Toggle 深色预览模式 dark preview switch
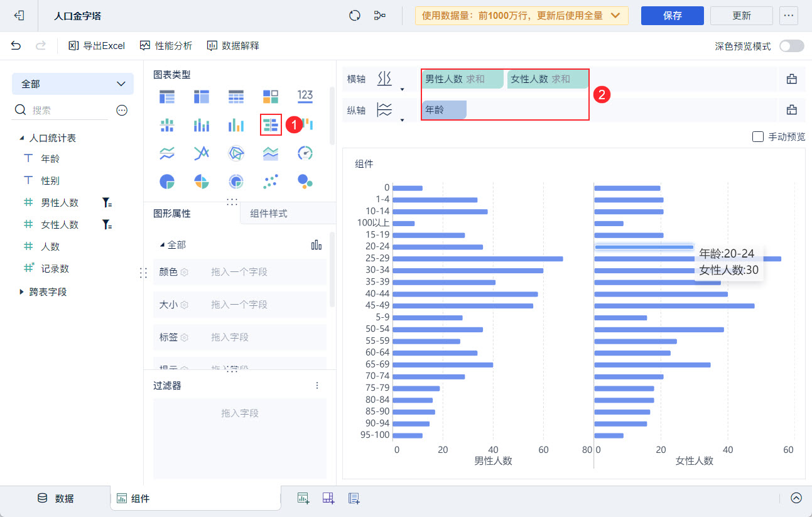Image resolution: width=812 pixels, height=517 pixels. (x=791, y=46)
